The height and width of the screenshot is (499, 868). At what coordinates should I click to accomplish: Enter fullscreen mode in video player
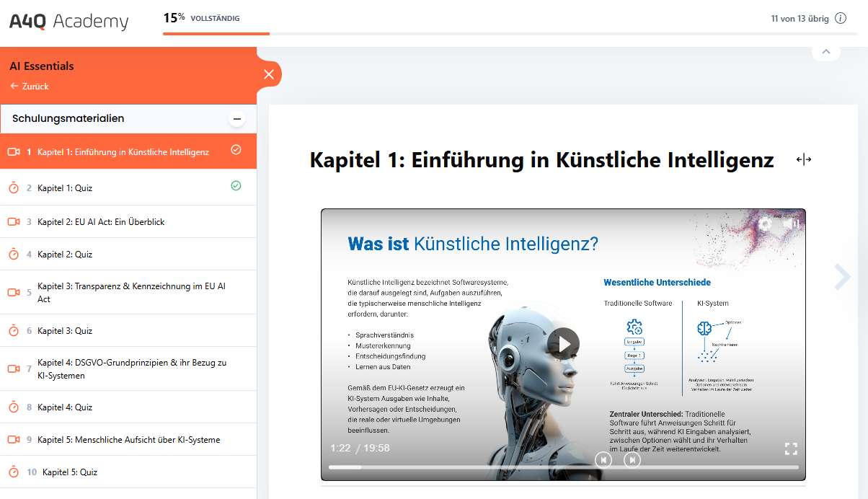791,449
